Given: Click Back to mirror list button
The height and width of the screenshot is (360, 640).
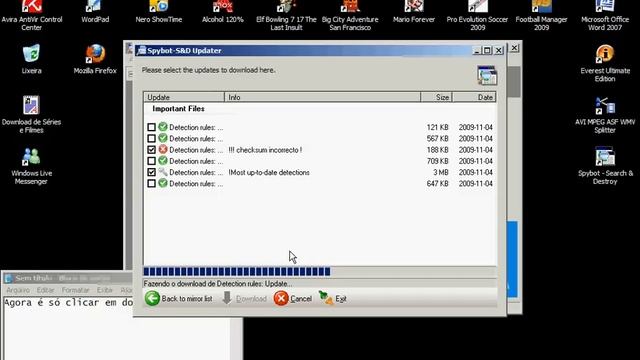Looking at the screenshot, I should pyautogui.click(x=179, y=298).
